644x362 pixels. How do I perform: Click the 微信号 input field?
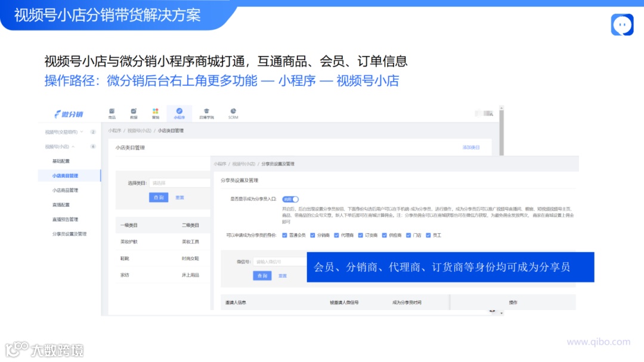point(280,262)
